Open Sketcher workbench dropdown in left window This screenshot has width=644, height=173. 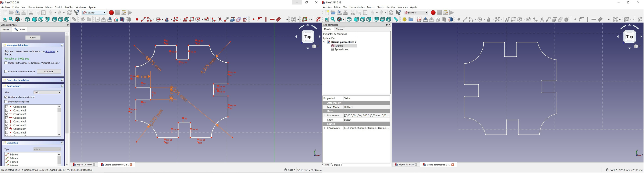(94, 12)
